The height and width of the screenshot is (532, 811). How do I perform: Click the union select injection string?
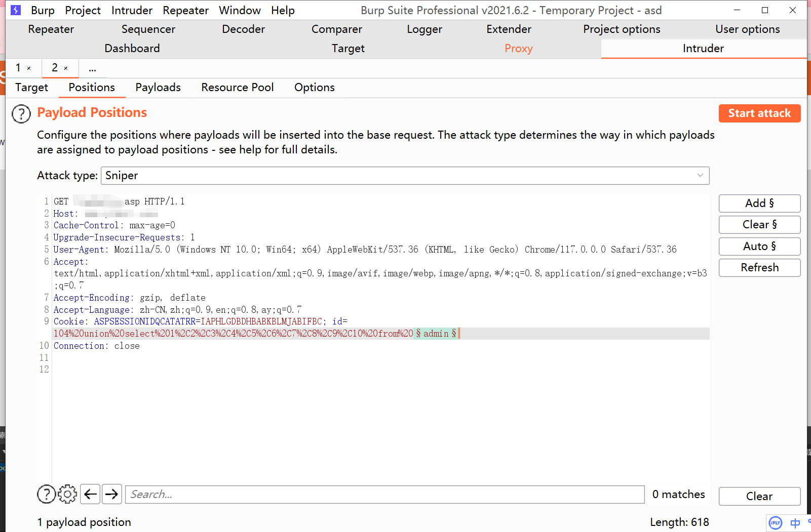point(233,334)
